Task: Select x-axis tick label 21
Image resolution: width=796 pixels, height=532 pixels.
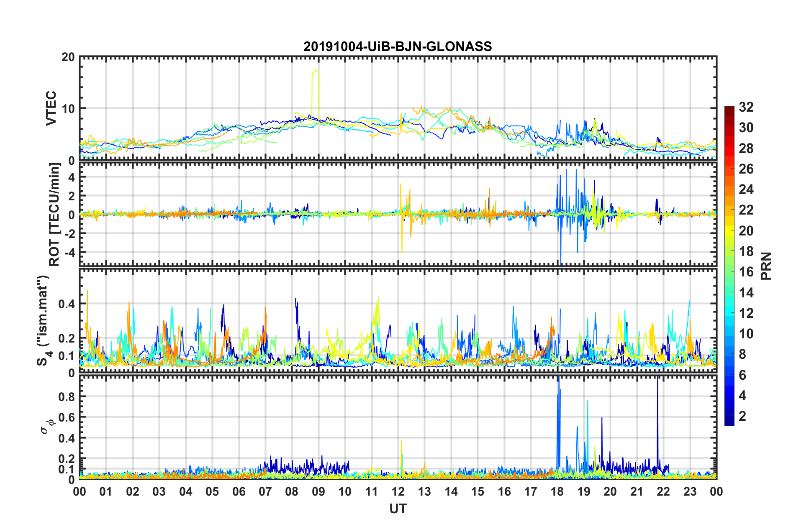Action: point(637,491)
